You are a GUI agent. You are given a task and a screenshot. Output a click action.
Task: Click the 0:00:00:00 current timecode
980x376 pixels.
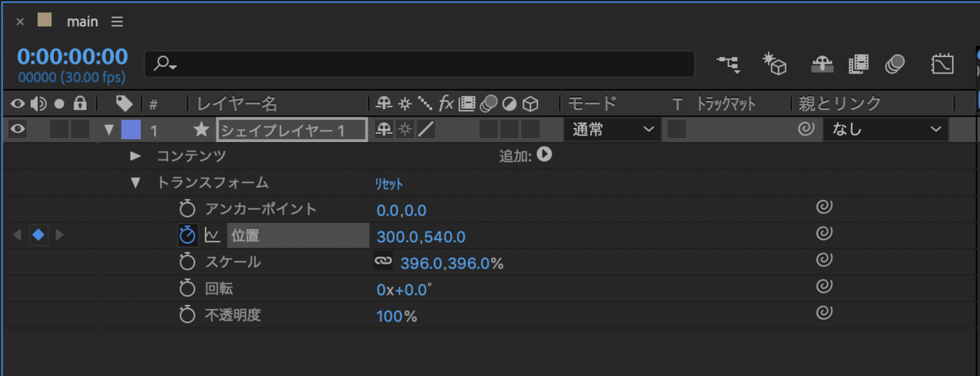(x=72, y=56)
